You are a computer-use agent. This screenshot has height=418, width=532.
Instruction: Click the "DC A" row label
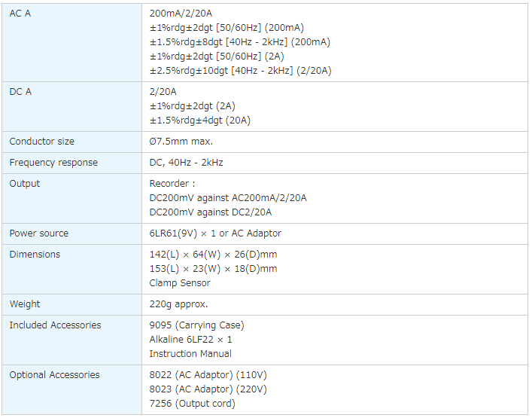(x=20, y=92)
